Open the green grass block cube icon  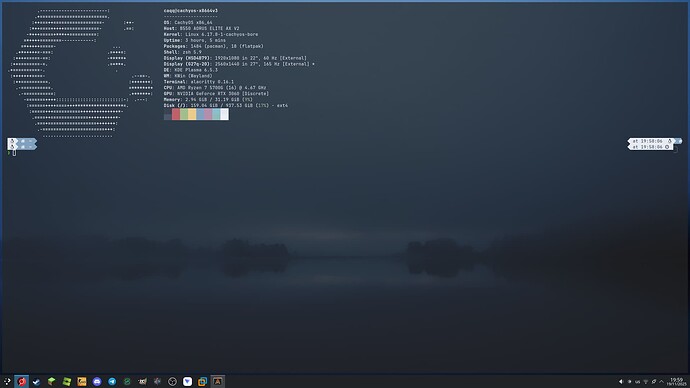[51, 381]
